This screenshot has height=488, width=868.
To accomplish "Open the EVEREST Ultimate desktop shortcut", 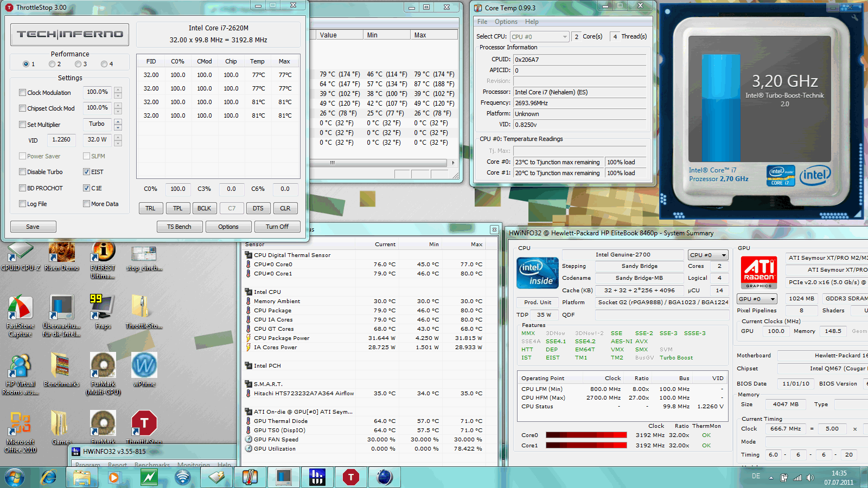I will point(103,260).
